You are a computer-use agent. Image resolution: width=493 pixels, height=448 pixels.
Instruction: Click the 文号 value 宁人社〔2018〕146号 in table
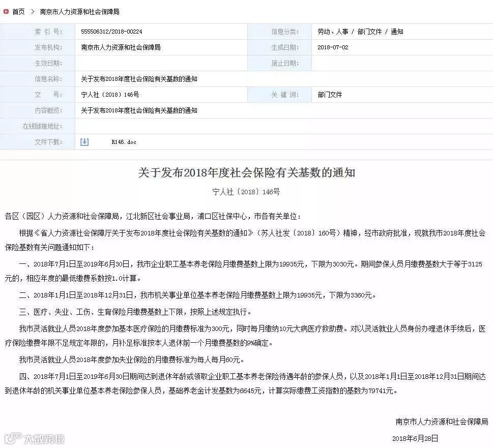point(110,95)
